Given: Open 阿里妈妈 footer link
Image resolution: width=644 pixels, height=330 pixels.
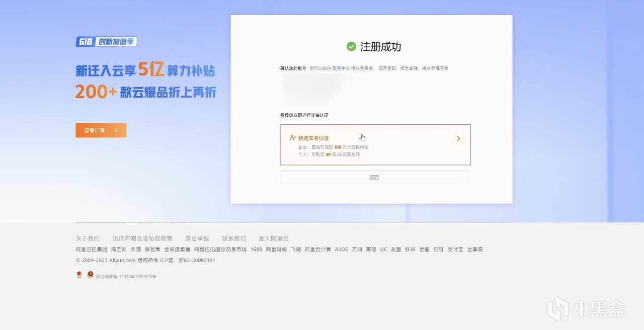Looking at the screenshot, I should pyautogui.click(x=276, y=250).
